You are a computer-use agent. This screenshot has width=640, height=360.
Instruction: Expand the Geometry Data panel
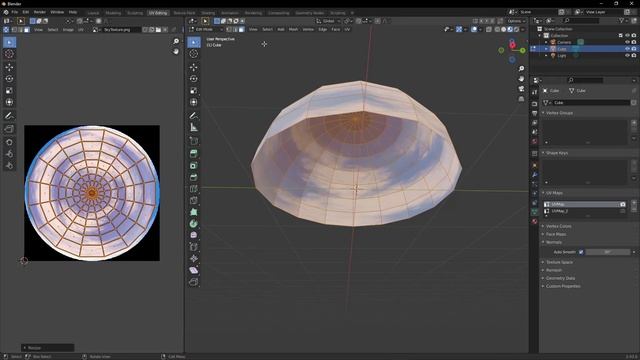click(560, 278)
